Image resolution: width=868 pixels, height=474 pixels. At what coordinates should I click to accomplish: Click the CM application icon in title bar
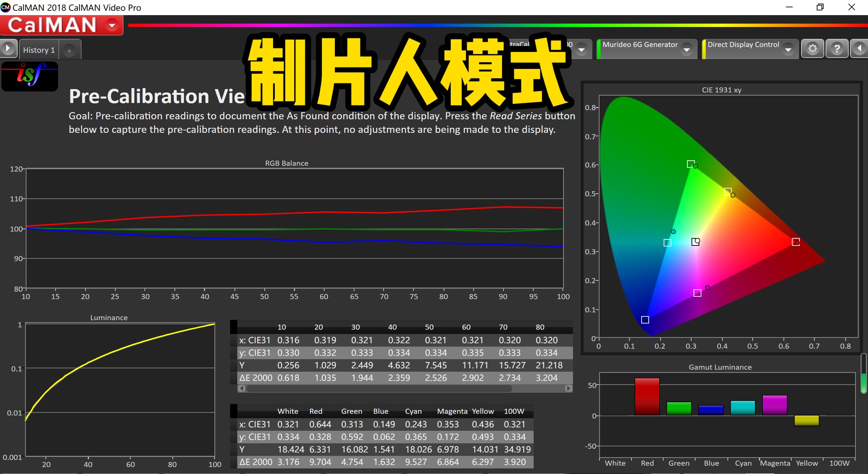coord(5,7)
